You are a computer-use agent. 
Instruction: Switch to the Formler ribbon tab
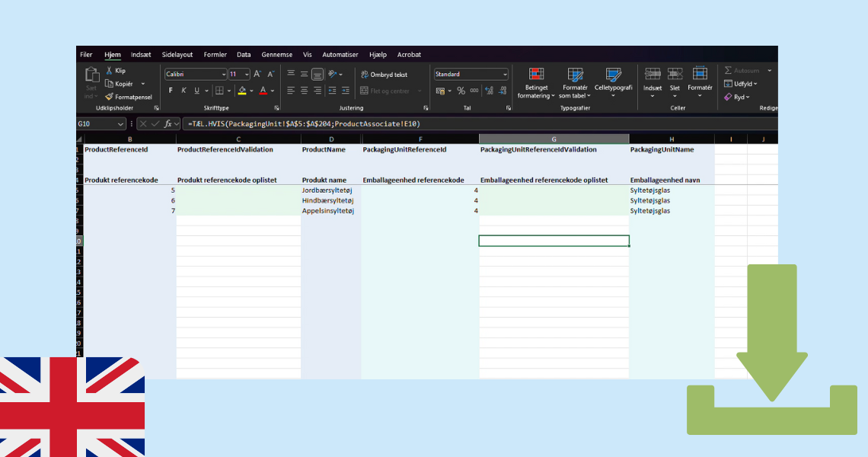(215, 55)
